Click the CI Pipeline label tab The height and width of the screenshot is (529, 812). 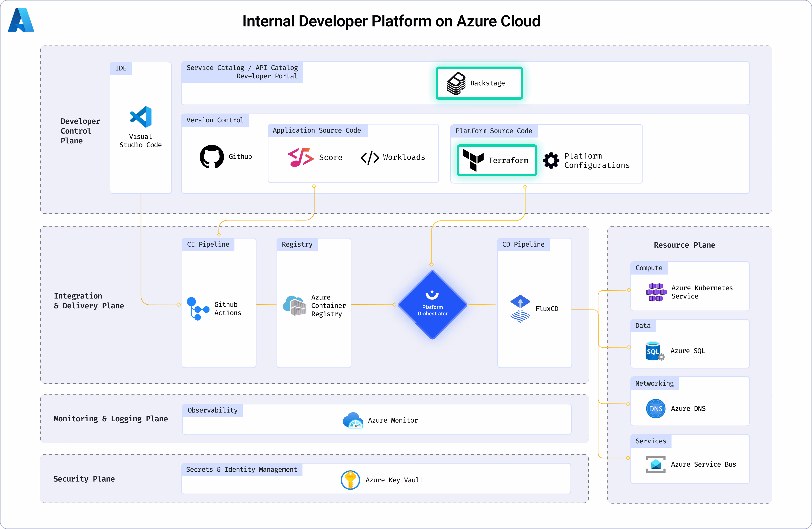point(208,244)
